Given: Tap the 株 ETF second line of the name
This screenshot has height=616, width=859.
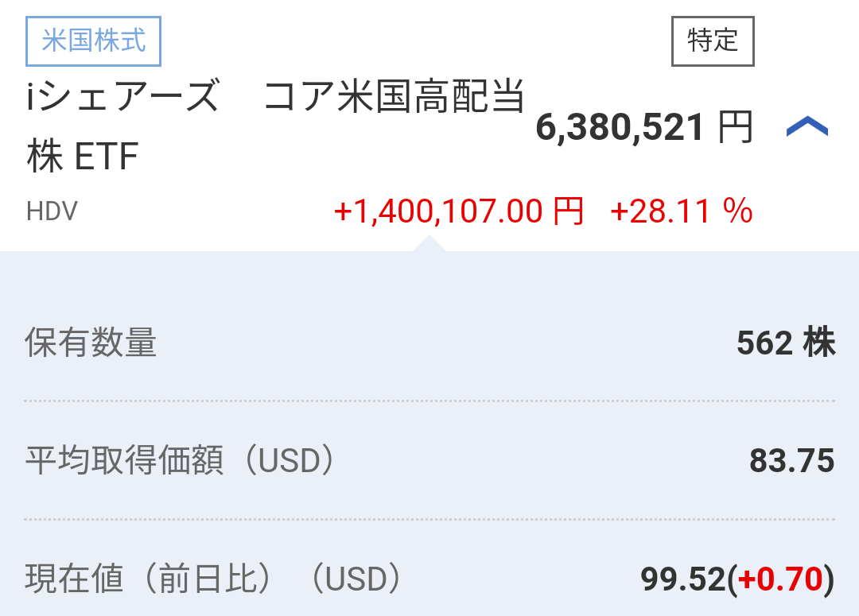Looking at the screenshot, I should point(82,157).
